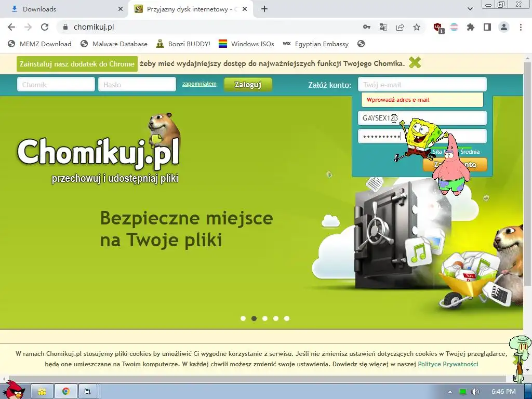Toggle the browser side panel icon
This screenshot has height=399, width=532.
[487, 27]
